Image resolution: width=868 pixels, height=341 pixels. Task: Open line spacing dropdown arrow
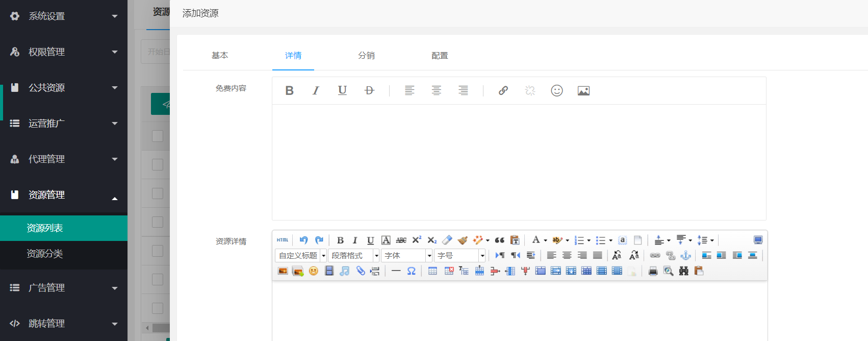712,240
